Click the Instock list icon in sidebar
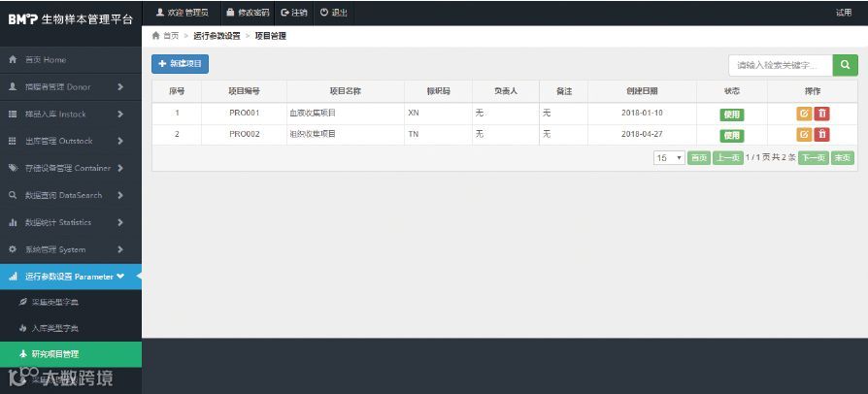The width and height of the screenshot is (868, 394). [13, 114]
